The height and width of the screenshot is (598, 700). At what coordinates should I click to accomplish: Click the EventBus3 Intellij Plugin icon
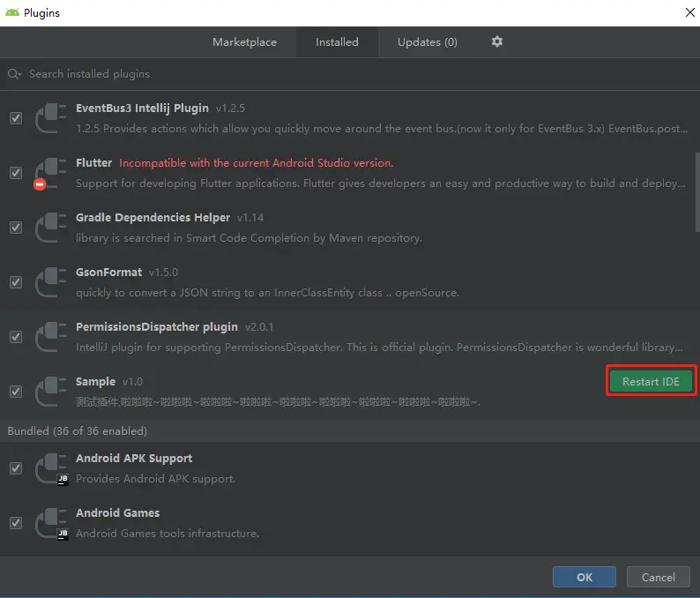(51, 118)
